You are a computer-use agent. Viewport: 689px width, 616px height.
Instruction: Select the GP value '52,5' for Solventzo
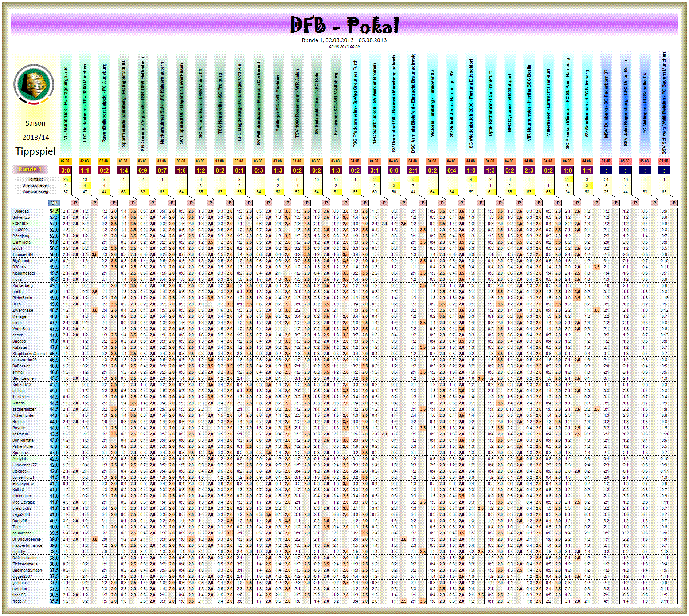(54, 217)
